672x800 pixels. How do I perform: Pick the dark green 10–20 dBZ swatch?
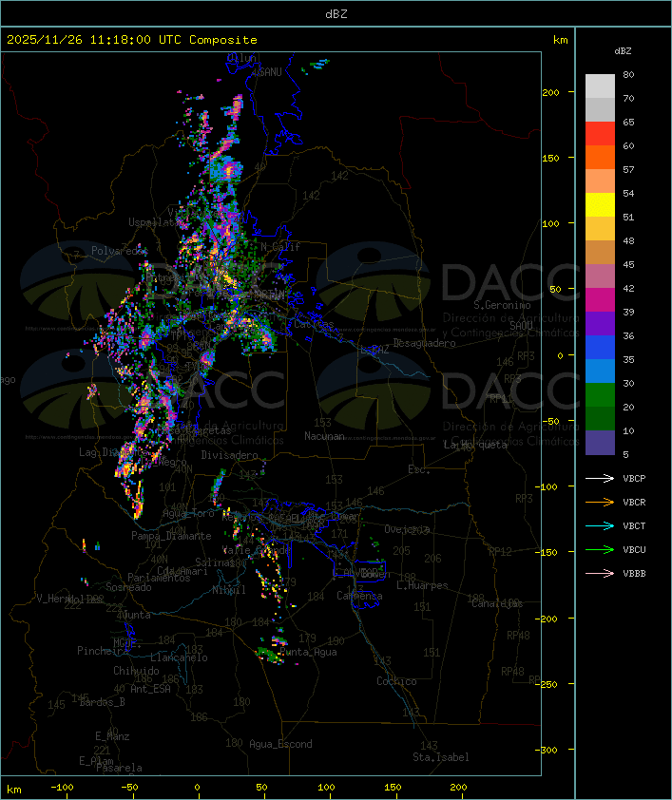pyautogui.click(x=600, y=418)
